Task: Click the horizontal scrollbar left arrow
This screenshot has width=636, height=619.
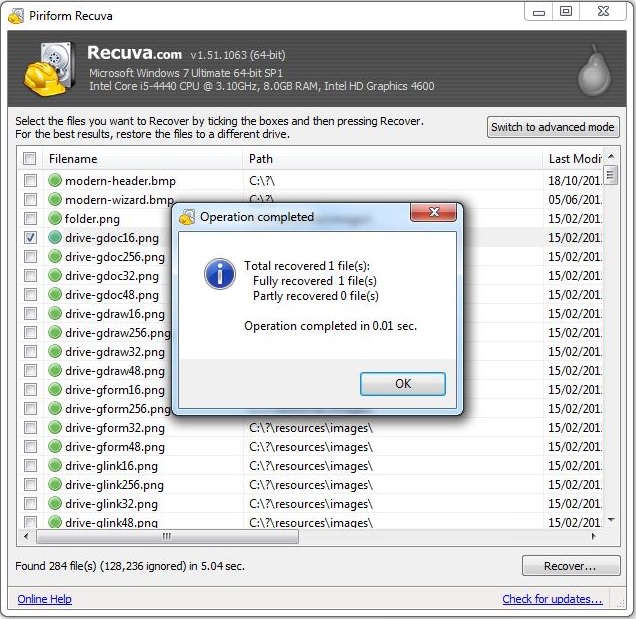Action: click(x=26, y=537)
